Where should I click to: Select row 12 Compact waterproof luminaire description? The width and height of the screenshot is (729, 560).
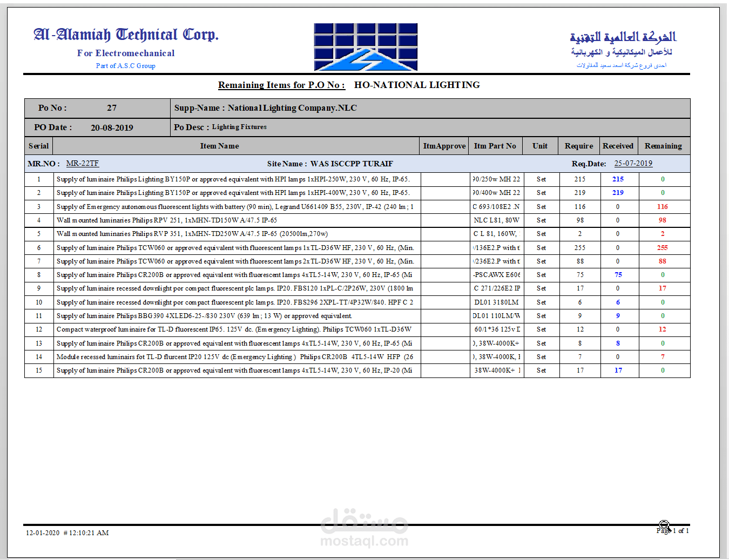point(234,329)
